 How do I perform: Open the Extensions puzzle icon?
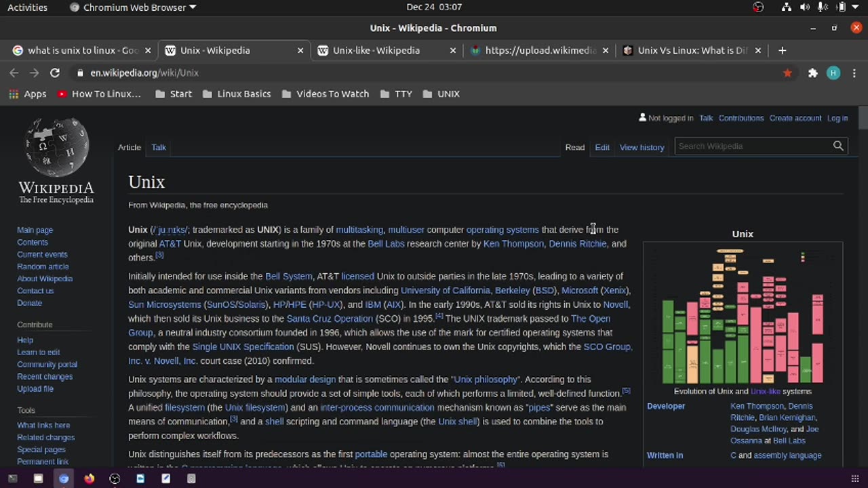(x=812, y=73)
